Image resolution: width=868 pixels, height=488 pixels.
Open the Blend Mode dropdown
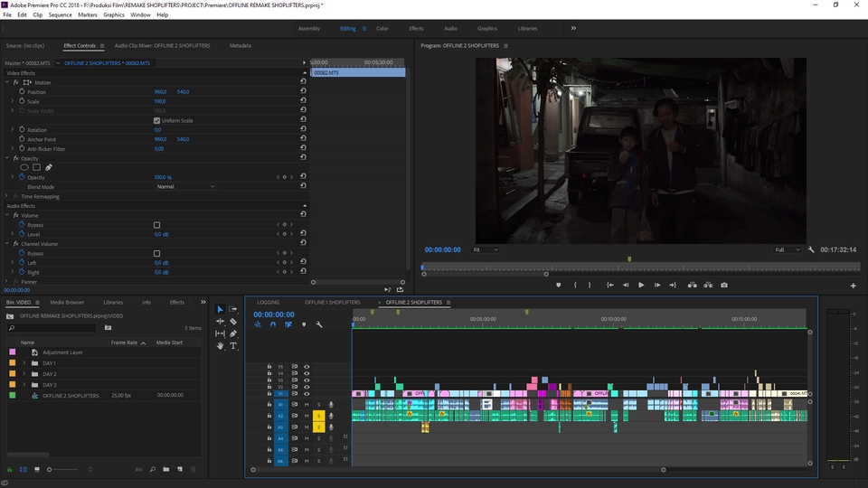[x=185, y=186]
